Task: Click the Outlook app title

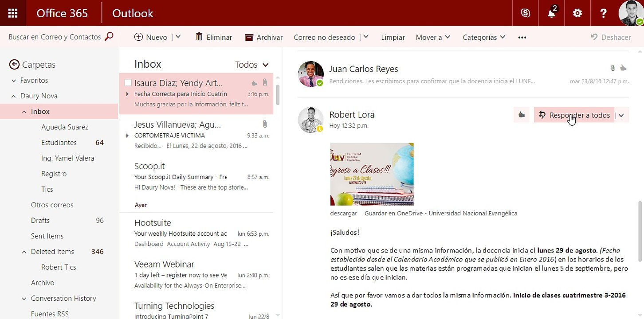Action: pyautogui.click(x=133, y=13)
